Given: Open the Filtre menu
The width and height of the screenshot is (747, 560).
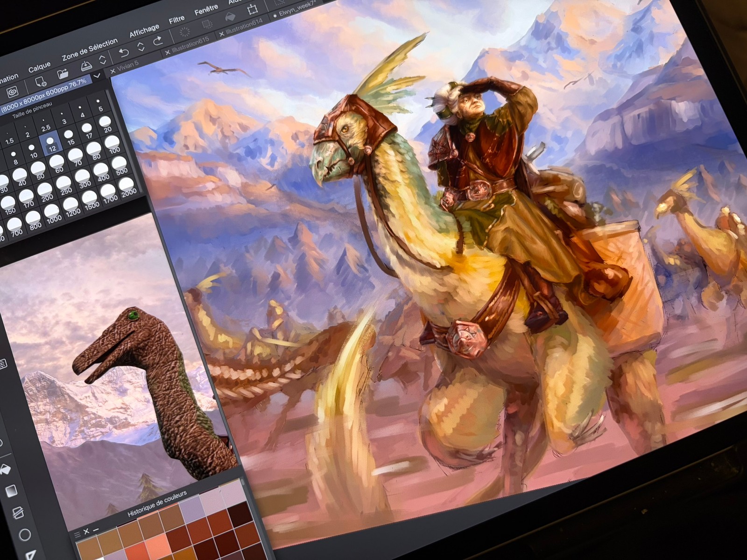Looking at the screenshot, I should [x=176, y=20].
